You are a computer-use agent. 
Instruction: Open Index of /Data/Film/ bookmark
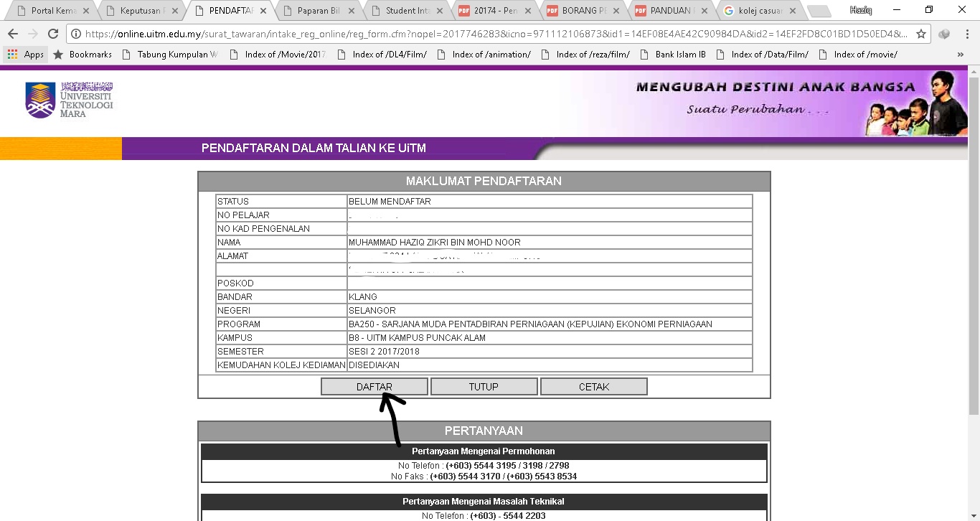click(x=762, y=55)
